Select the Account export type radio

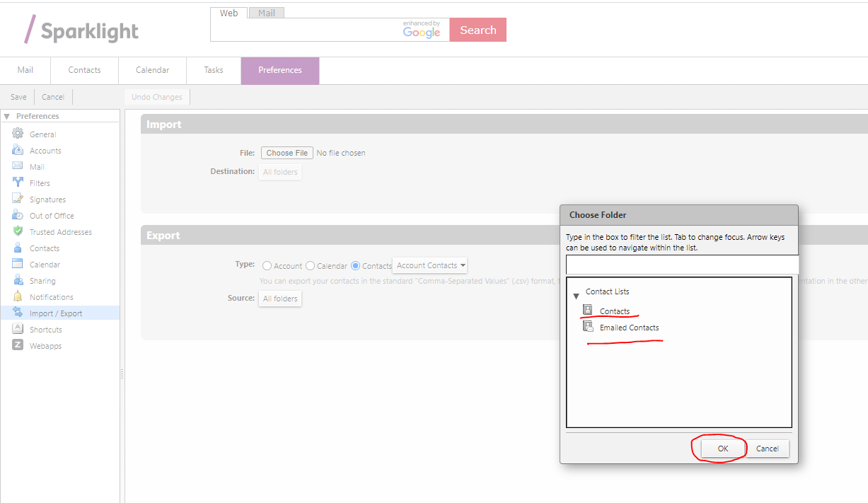267,266
